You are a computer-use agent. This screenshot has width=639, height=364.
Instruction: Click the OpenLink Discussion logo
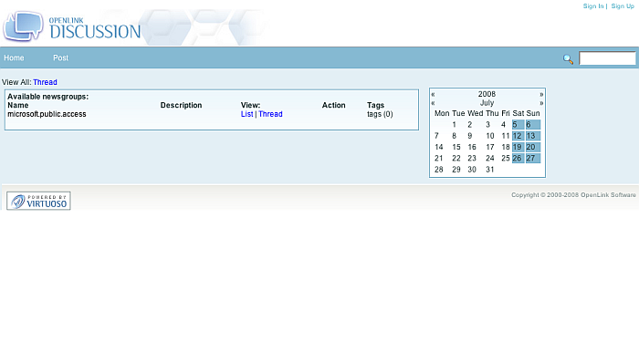click(72, 26)
